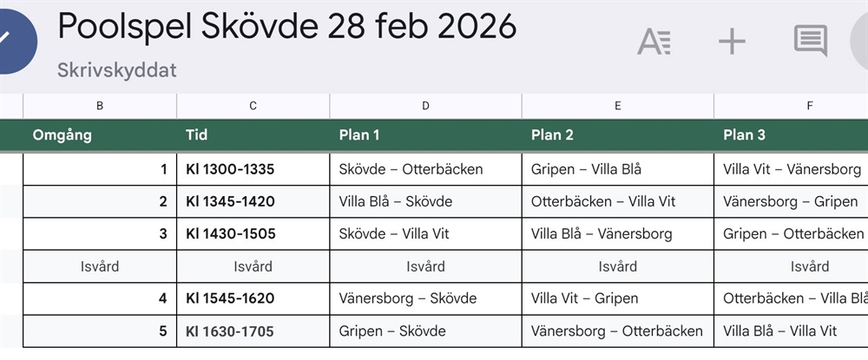Viewport: 868px width, 360px height.
Task: Select cell Vänersborg – Otterbäcken
Action: click(x=617, y=331)
